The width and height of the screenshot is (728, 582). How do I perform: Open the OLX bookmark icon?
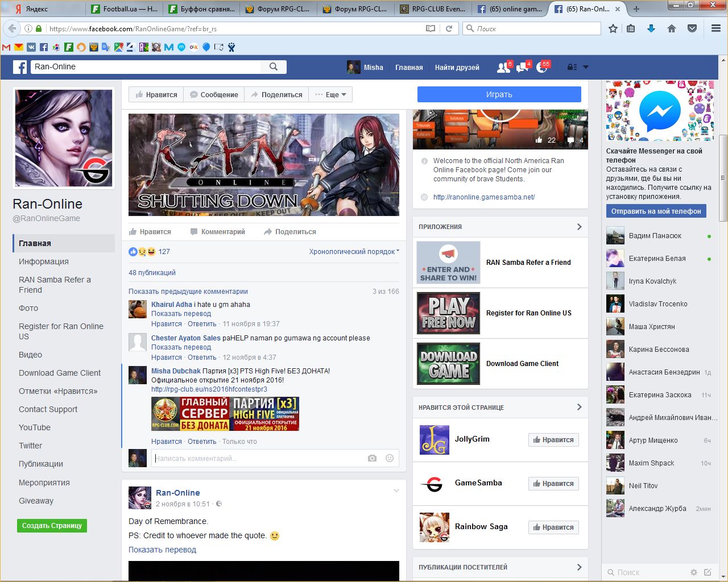194,47
